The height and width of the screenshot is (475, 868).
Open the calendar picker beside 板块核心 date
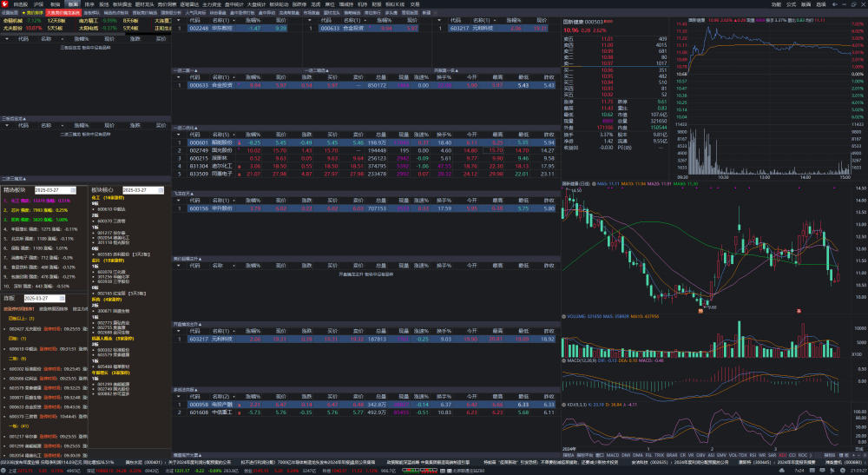click(x=161, y=190)
